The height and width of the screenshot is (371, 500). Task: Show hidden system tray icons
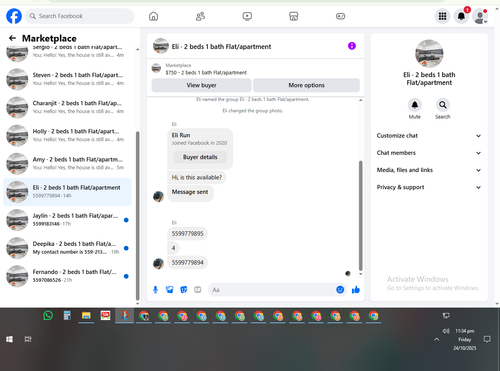pos(437,339)
